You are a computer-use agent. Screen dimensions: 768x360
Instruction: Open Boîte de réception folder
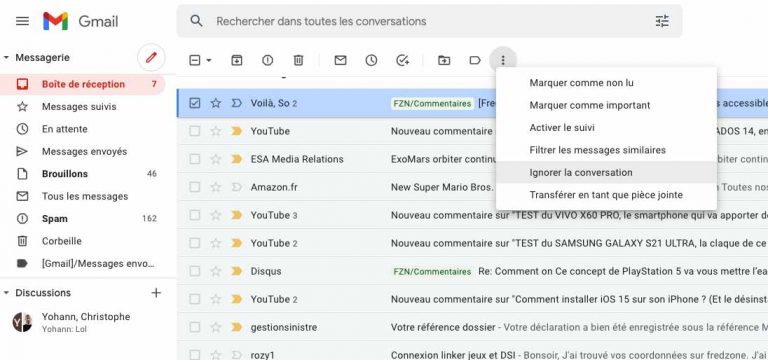tap(82, 84)
